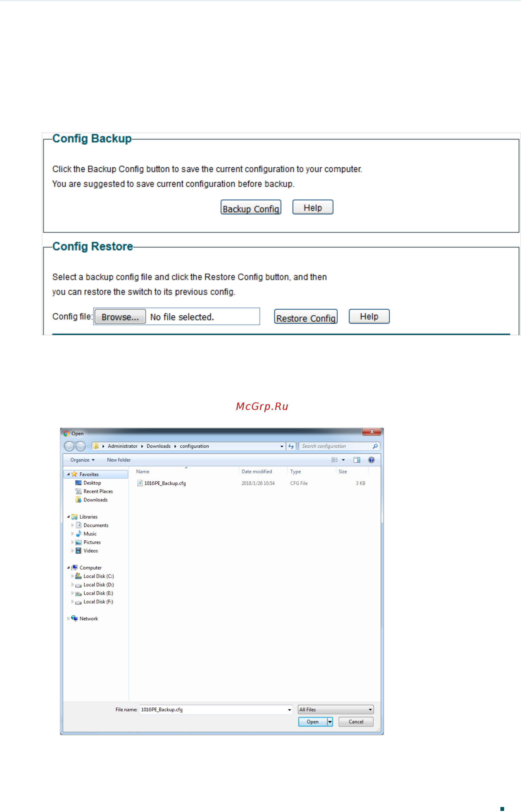
Task: Click the 1016PE_Backup.cfg file icon
Action: (140, 483)
